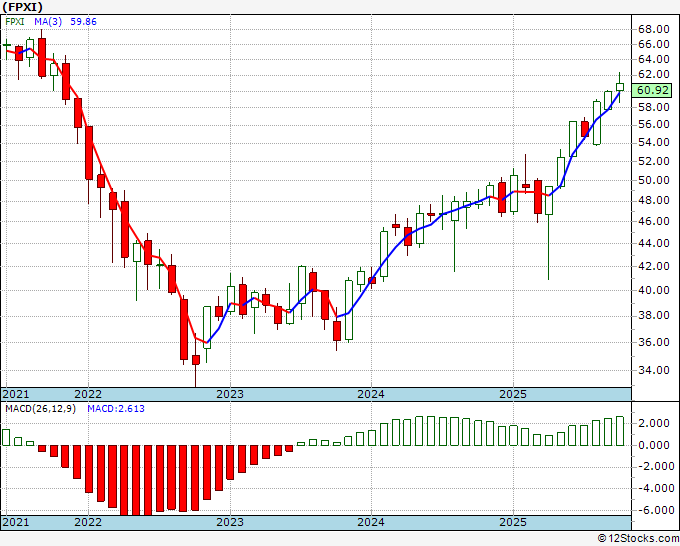Image resolution: width=680 pixels, height=546 pixels.
Task: Click 2021 on the price chart timeline
Action: point(16,394)
